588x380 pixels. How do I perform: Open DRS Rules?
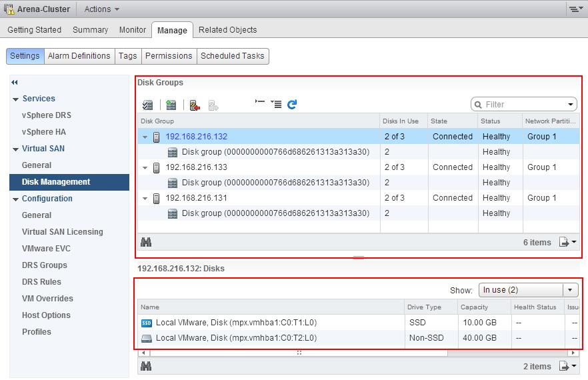point(41,282)
